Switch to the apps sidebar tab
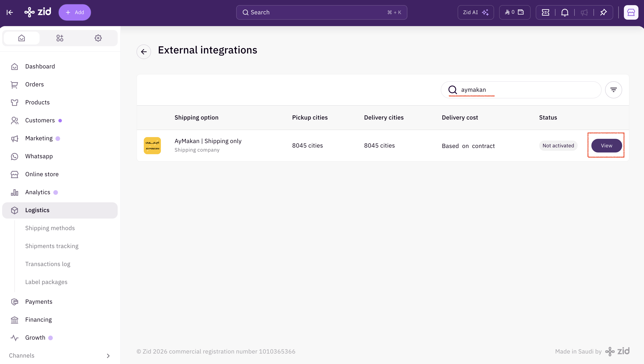The height and width of the screenshot is (364, 644). (x=60, y=38)
